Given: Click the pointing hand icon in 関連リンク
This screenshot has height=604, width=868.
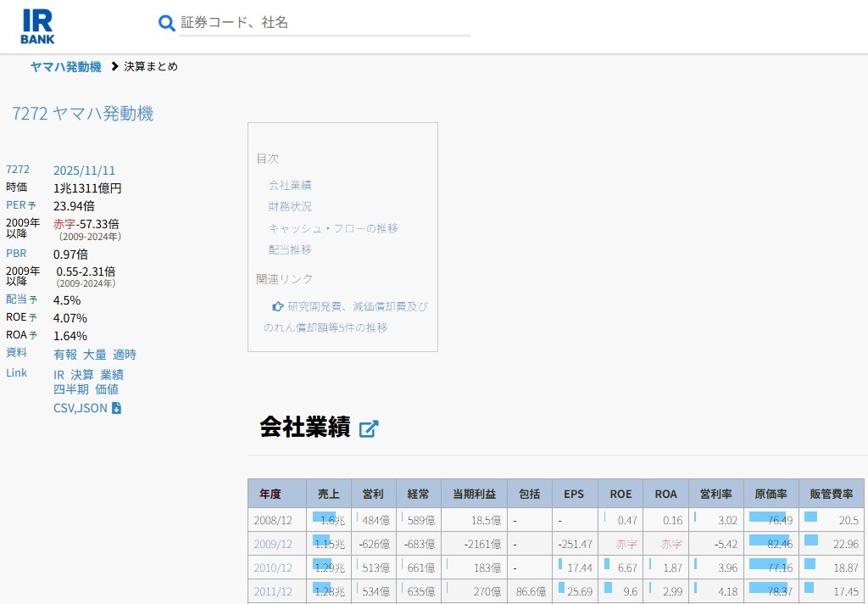Looking at the screenshot, I should tap(277, 306).
